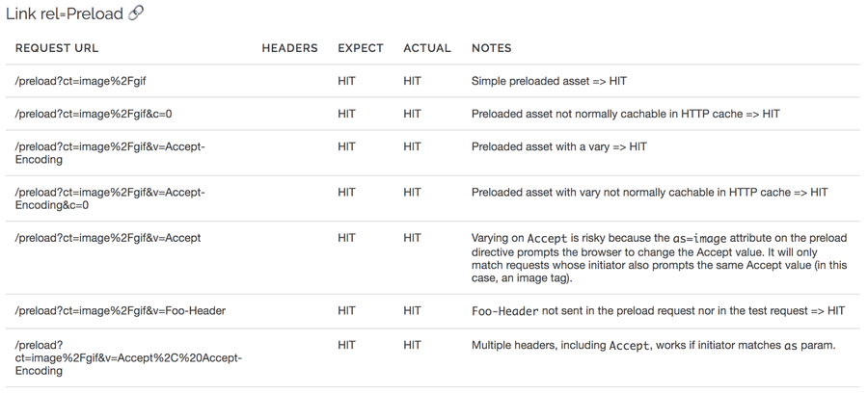This screenshot has width=868, height=394.
Task: Select the URL with Accept%2C%20Accept-Encoding
Action: pos(128,358)
